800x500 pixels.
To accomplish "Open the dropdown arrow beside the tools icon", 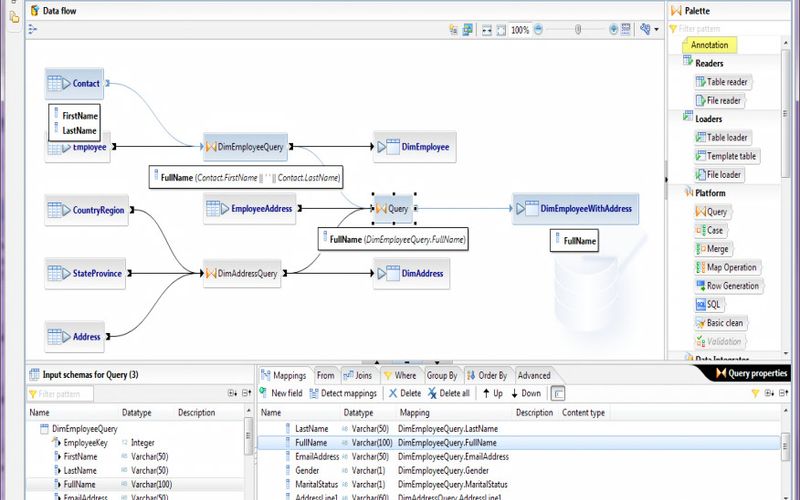I will 657,30.
